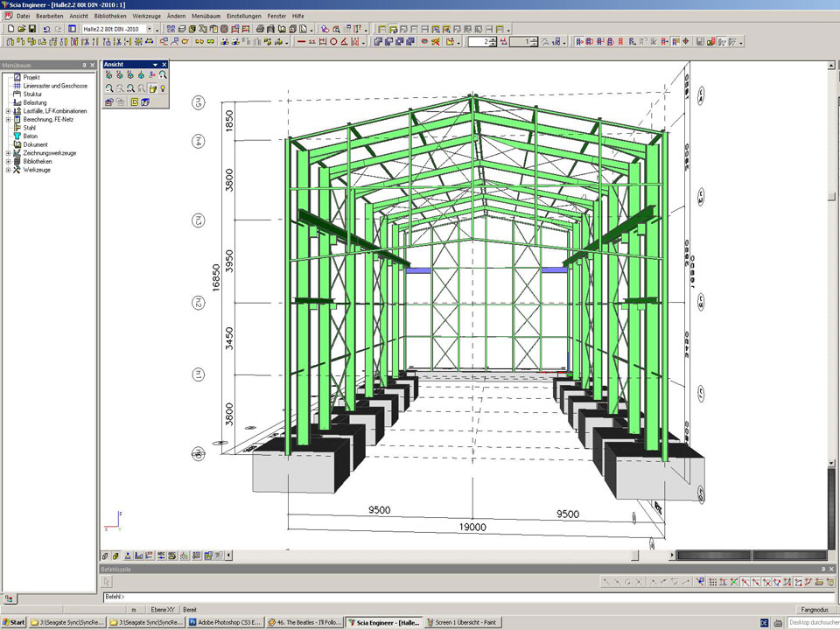The width and height of the screenshot is (840, 630).
Task: Click the Undo arrow icon
Action: pyautogui.click(x=45, y=29)
